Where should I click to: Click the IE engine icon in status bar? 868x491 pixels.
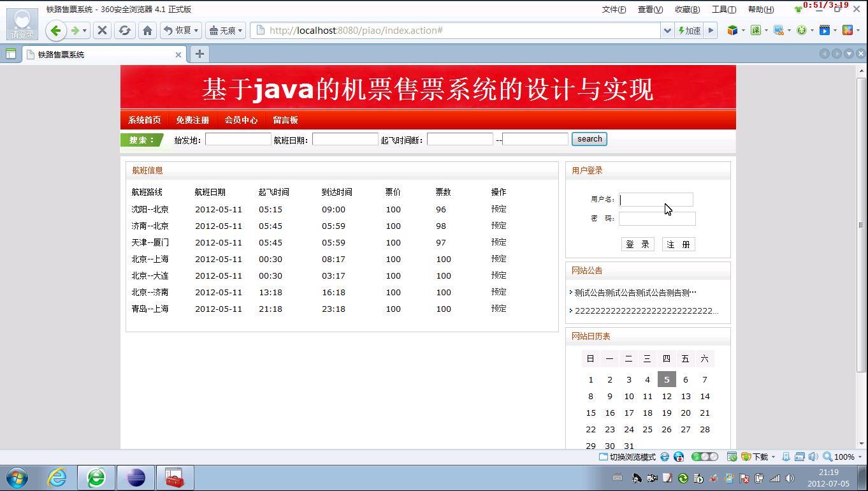pos(665,457)
